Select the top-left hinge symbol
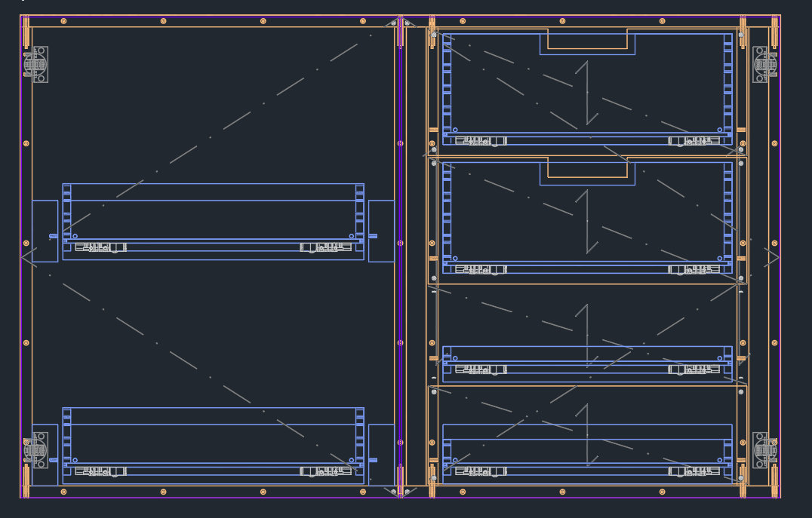Image resolution: width=812 pixels, height=518 pixels. click(35, 65)
